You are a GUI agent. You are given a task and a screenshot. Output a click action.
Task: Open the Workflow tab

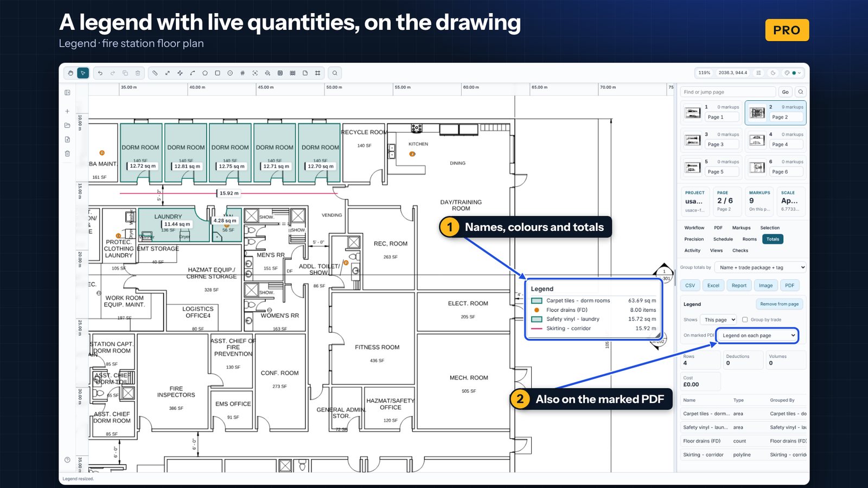coord(694,228)
